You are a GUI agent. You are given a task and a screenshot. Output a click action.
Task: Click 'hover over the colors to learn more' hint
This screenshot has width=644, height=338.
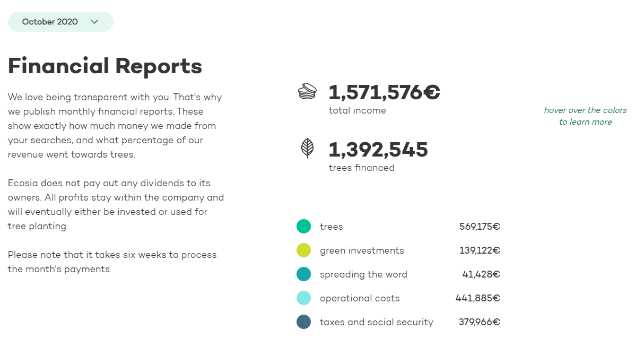[586, 116]
